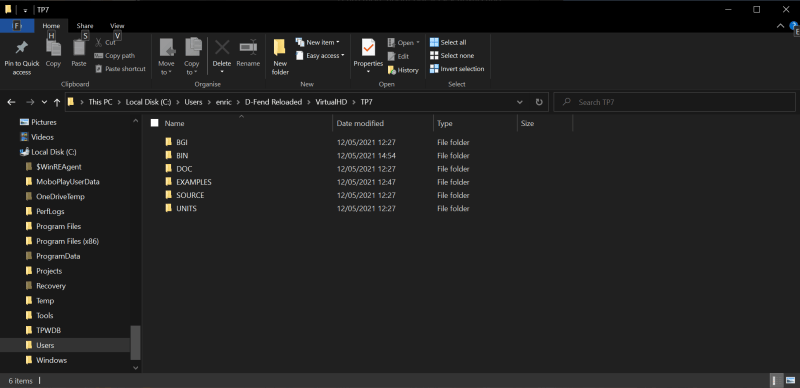Pin the folder to Quick access
Viewport: 800px width, 388px height.
coord(21,58)
